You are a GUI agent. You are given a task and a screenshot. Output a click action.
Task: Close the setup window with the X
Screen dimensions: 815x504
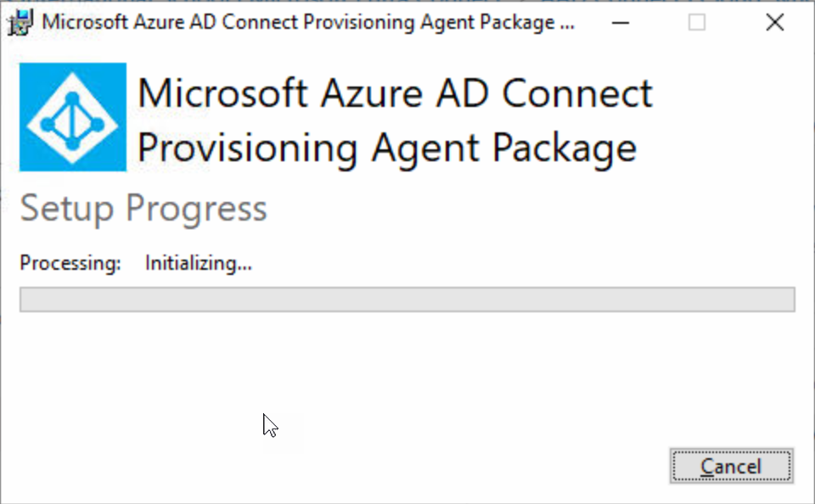pos(774,22)
